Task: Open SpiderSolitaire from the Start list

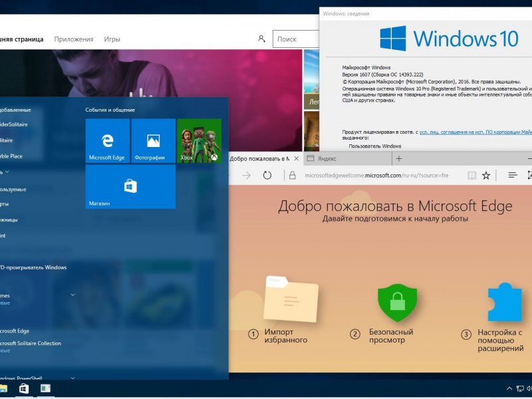Action: point(14,124)
